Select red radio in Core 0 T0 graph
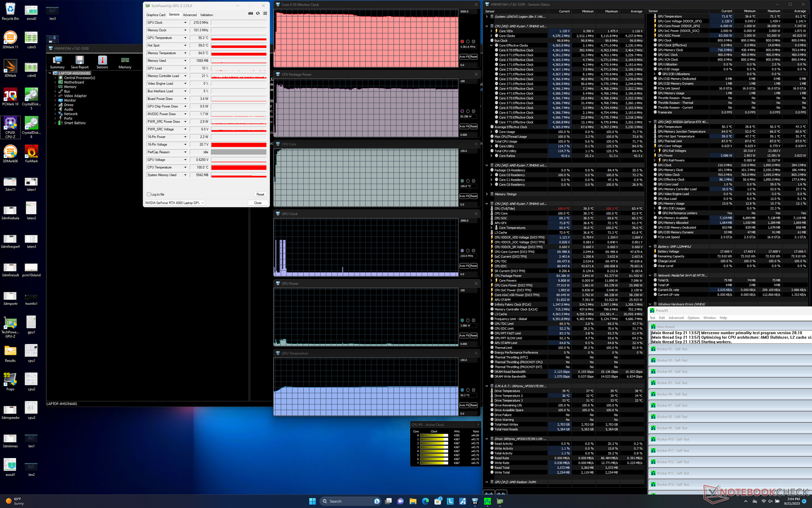The image size is (812, 508). pos(462,41)
